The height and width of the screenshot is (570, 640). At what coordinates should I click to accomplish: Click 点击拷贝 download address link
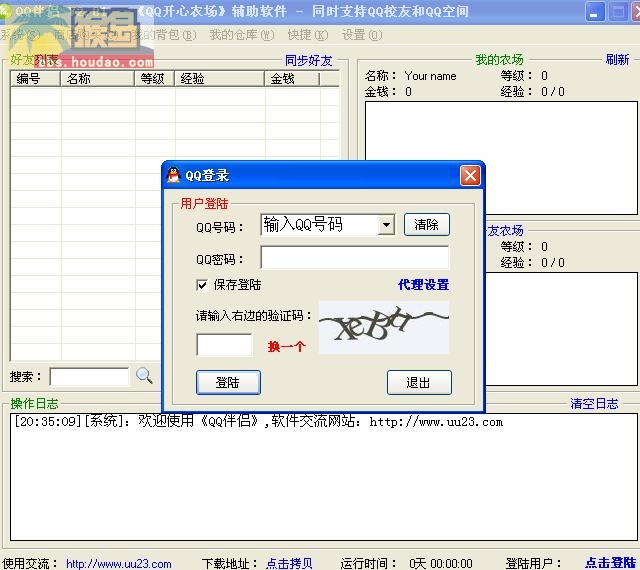coord(289,564)
